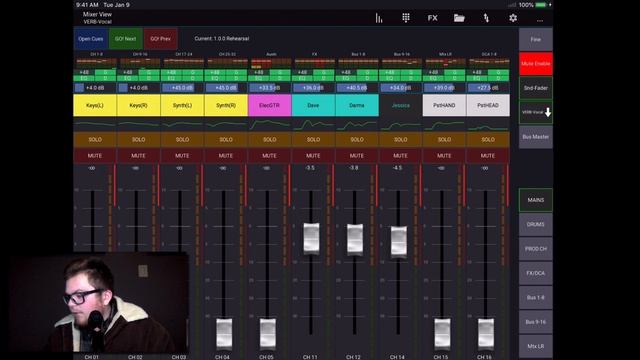Open the Cues list
640x360 pixels.
[x=91, y=39]
